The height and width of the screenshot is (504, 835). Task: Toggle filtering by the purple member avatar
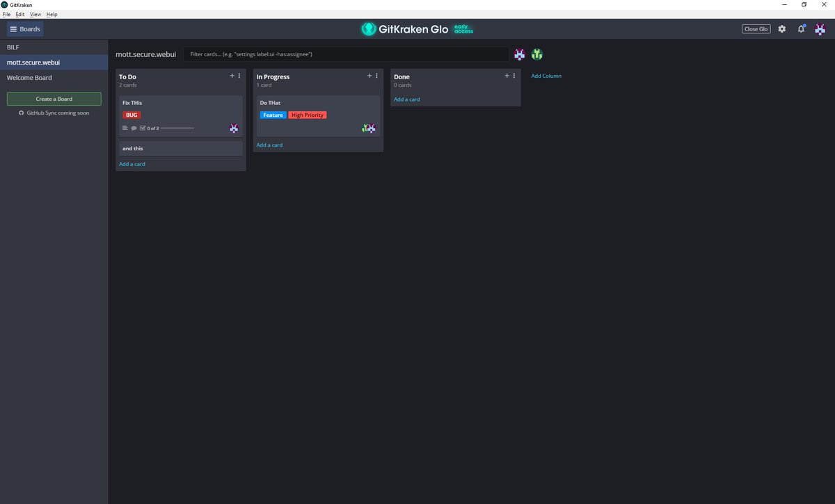pos(519,54)
